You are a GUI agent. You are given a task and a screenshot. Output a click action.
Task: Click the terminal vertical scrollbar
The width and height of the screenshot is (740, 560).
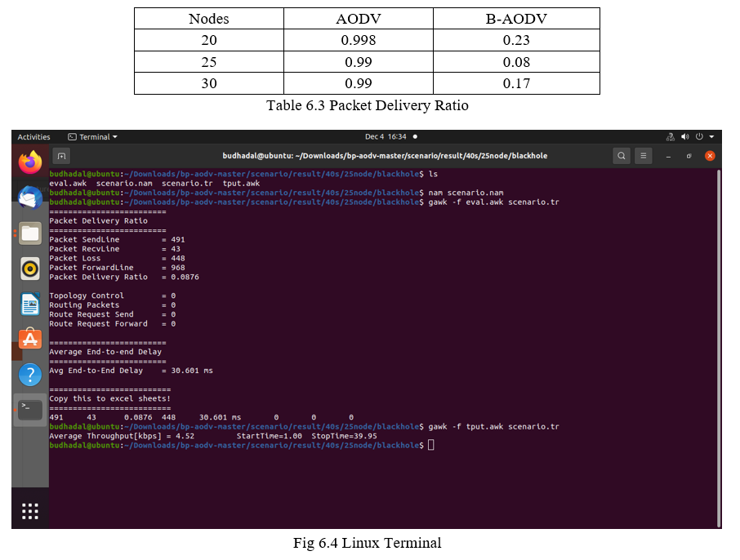pyautogui.click(x=718, y=347)
